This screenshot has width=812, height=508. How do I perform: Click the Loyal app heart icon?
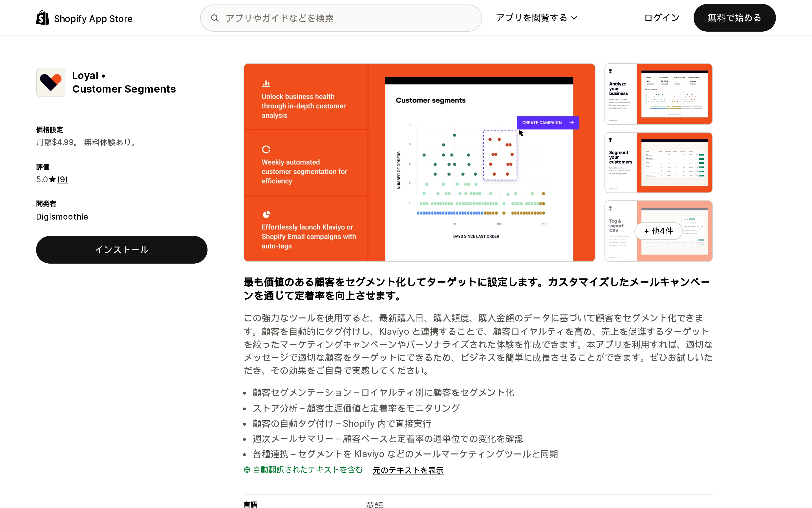[x=51, y=82]
